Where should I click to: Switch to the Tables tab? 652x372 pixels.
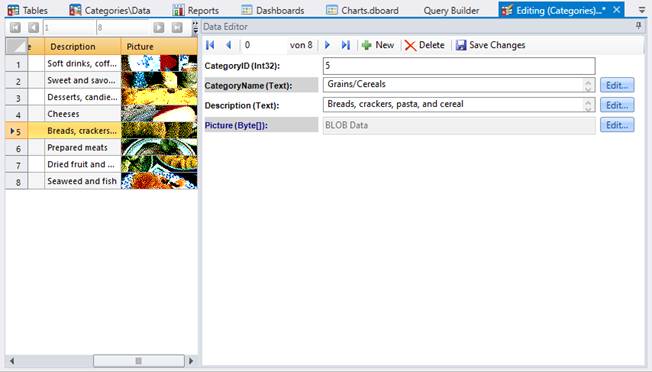click(x=28, y=10)
